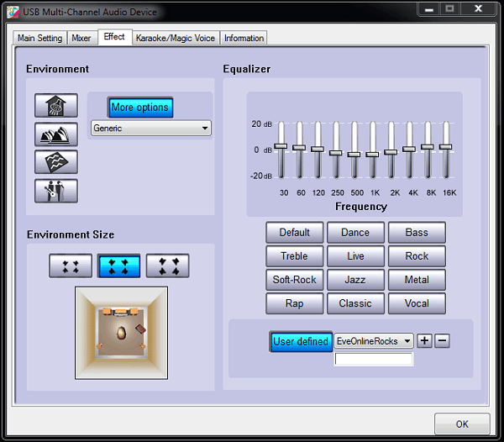Apply the Jazz equalizer preset
The width and height of the screenshot is (504, 442).
tap(355, 280)
